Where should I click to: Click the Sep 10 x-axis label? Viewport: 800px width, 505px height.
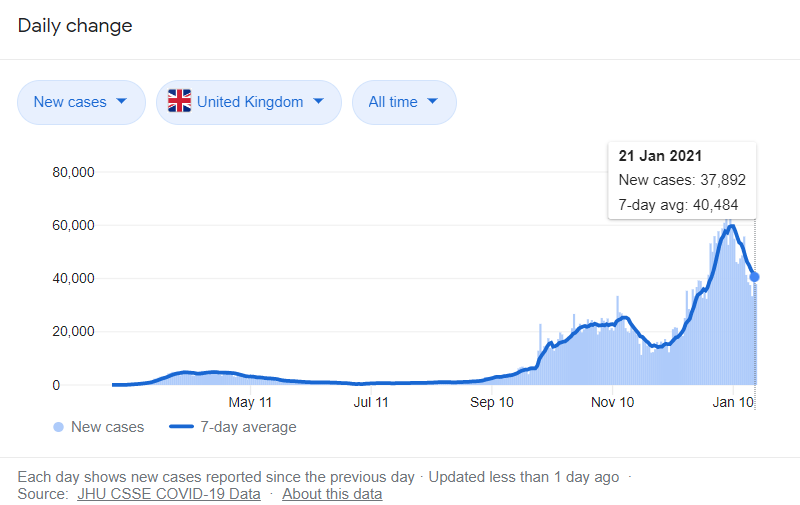click(x=491, y=403)
